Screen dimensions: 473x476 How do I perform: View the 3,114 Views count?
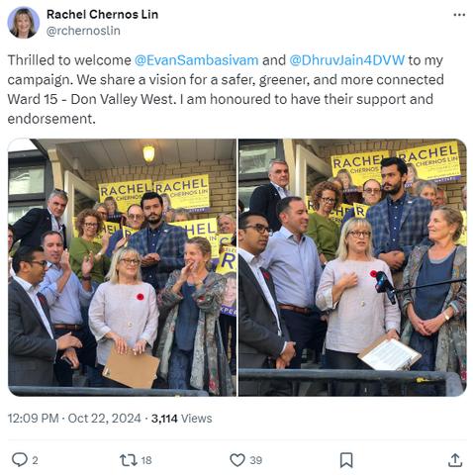[x=181, y=419]
